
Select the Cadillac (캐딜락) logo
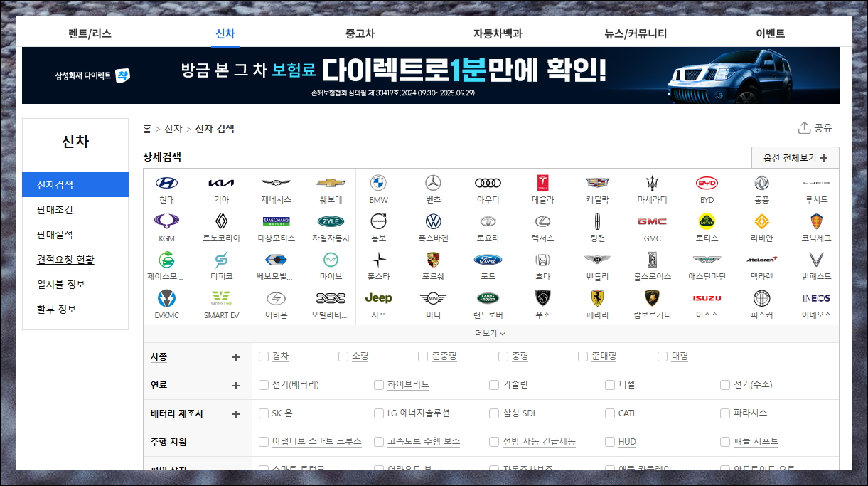(598, 183)
